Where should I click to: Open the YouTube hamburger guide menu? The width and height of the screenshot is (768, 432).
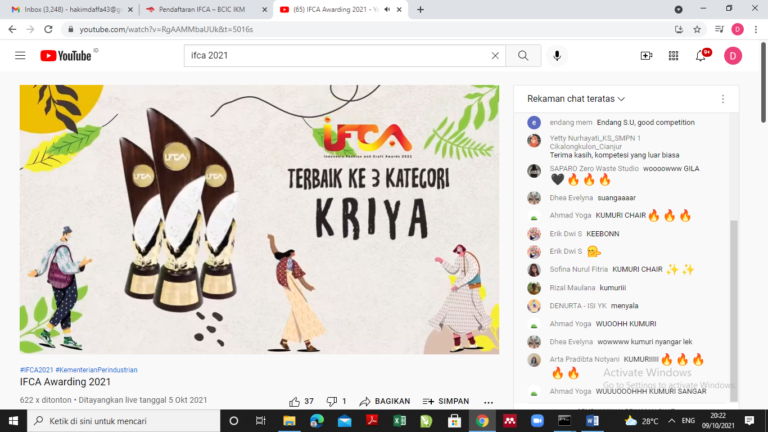click(x=20, y=56)
